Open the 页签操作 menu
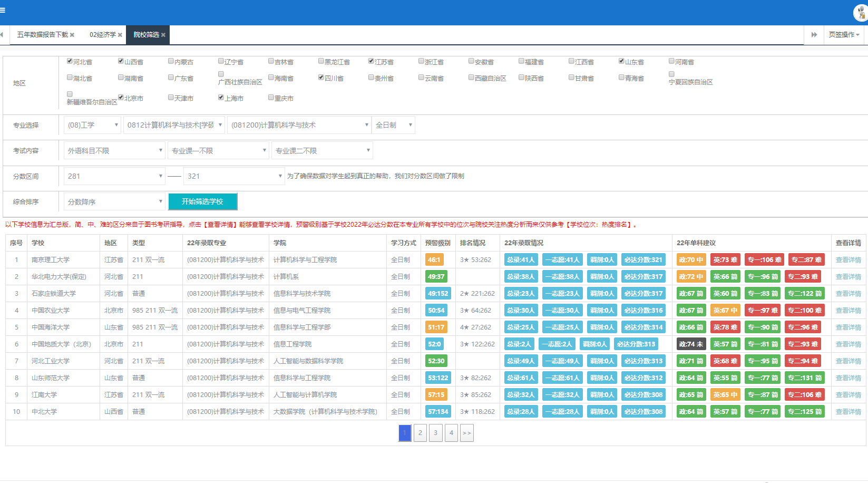This screenshot has height=483, width=868. [844, 35]
